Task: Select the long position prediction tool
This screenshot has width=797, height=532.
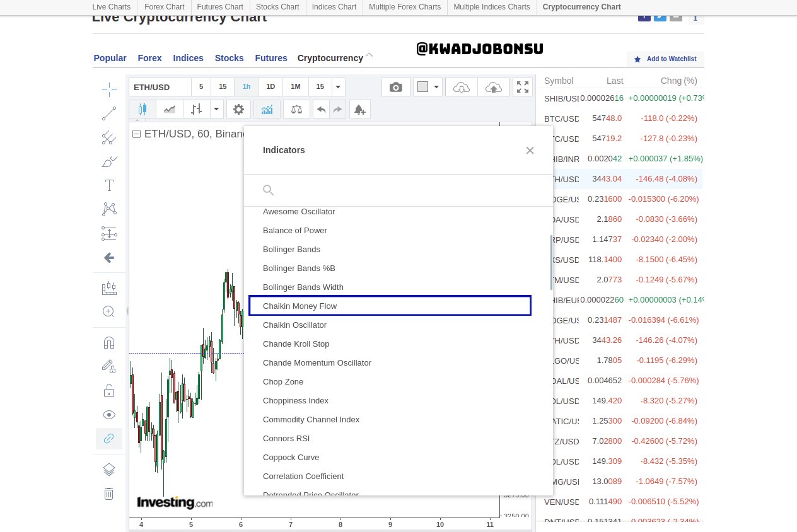Action: 109,233
